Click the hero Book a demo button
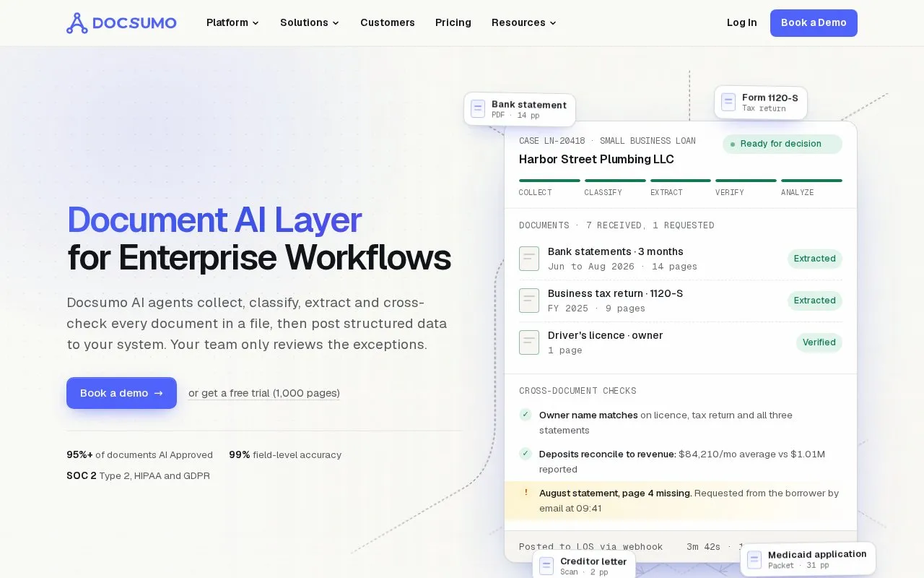 click(121, 393)
